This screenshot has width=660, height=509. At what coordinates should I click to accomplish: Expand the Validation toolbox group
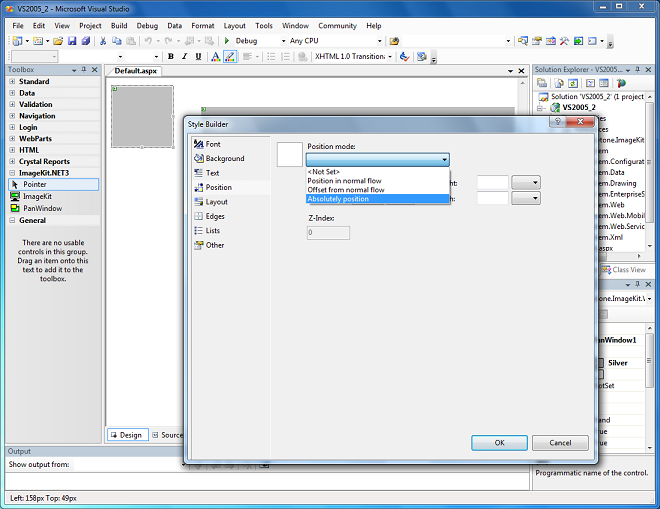[x=12, y=104]
